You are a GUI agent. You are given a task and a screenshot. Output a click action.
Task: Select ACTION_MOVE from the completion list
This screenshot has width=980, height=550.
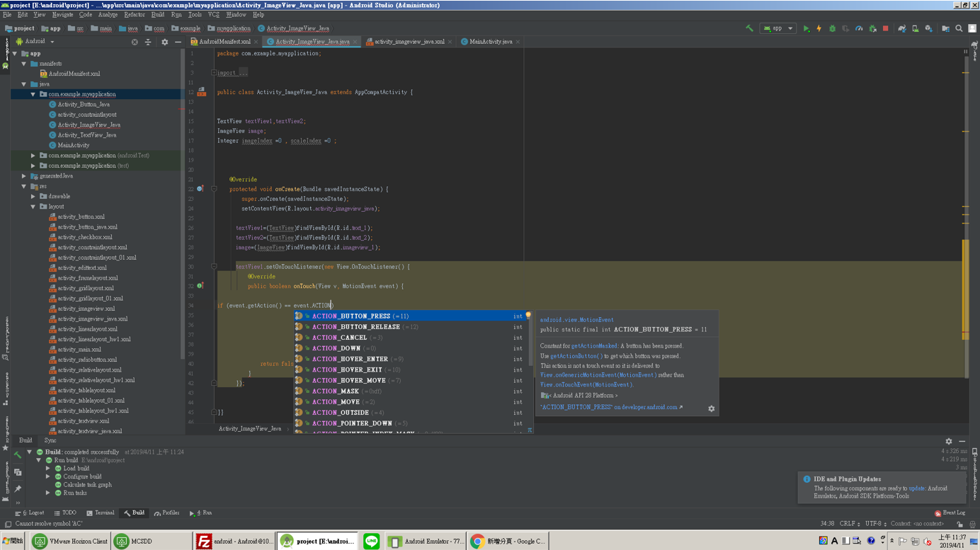[411, 402]
